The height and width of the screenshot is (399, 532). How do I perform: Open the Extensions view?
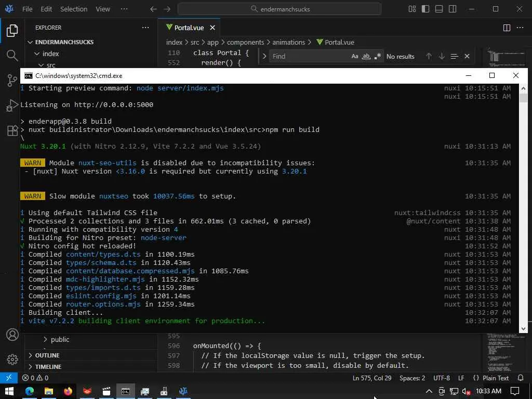tap(12, 130)
